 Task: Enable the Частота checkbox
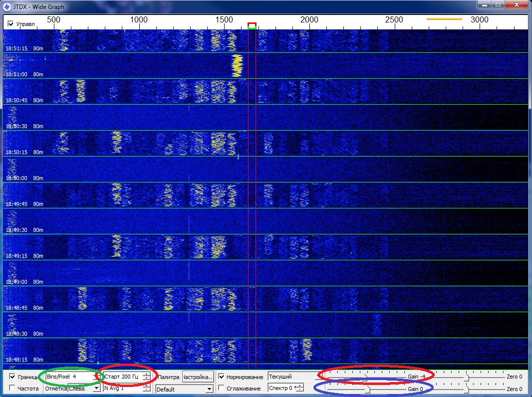pos(12,389)
